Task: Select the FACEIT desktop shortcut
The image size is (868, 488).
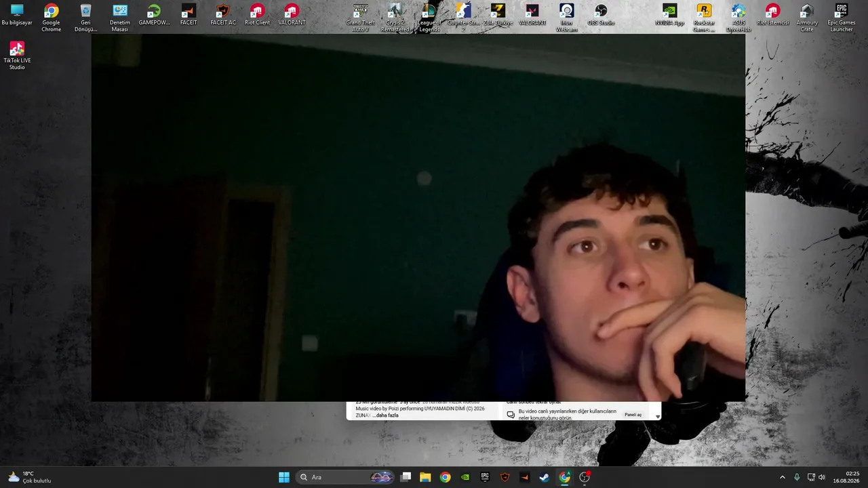Action: pos(189,15)
